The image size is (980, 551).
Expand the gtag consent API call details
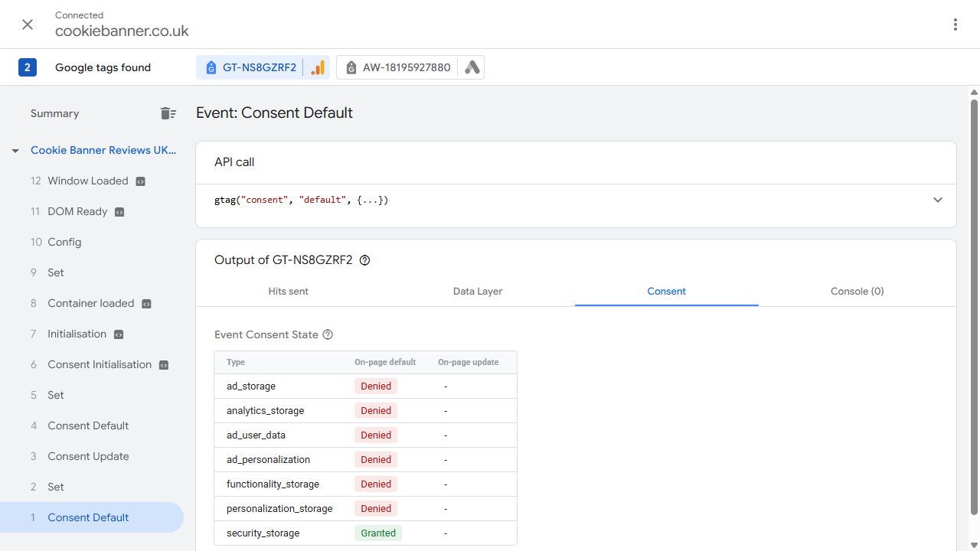pyautogui.click(x=938, y=200)
